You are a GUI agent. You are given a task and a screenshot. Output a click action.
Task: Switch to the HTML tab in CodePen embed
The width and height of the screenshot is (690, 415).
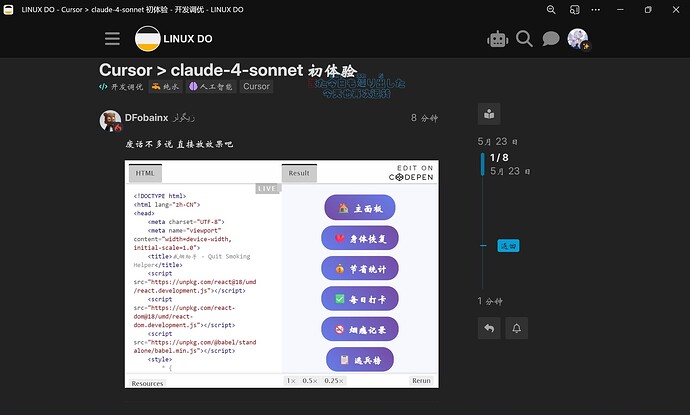pyautogui.click(x=145, y=173)
